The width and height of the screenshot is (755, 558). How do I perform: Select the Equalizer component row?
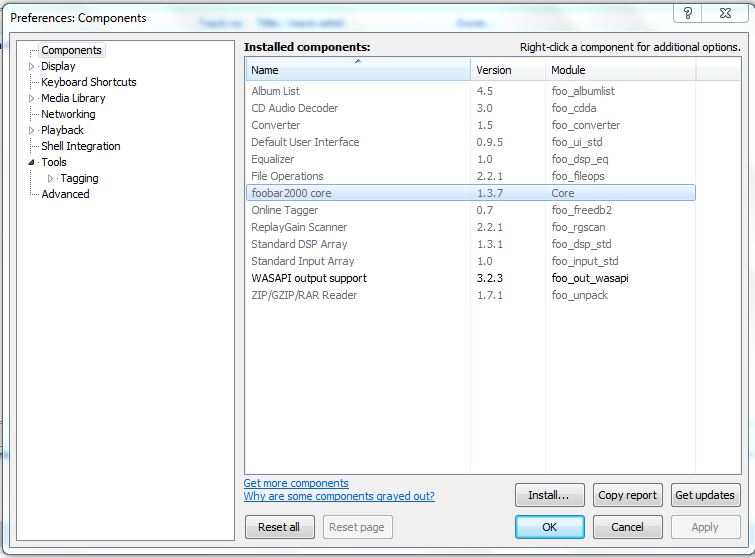click(470, 159)
